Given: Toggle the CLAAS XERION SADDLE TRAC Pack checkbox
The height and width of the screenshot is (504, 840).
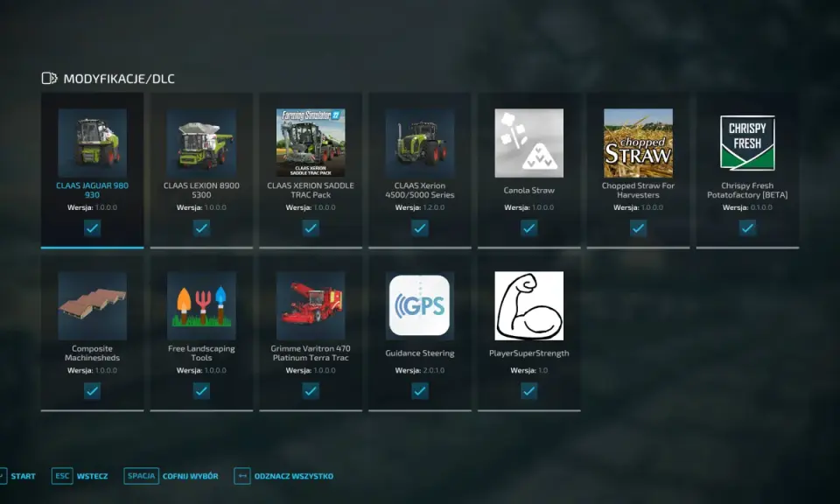Looking at the screenshot, I should (x=311, y=228).
